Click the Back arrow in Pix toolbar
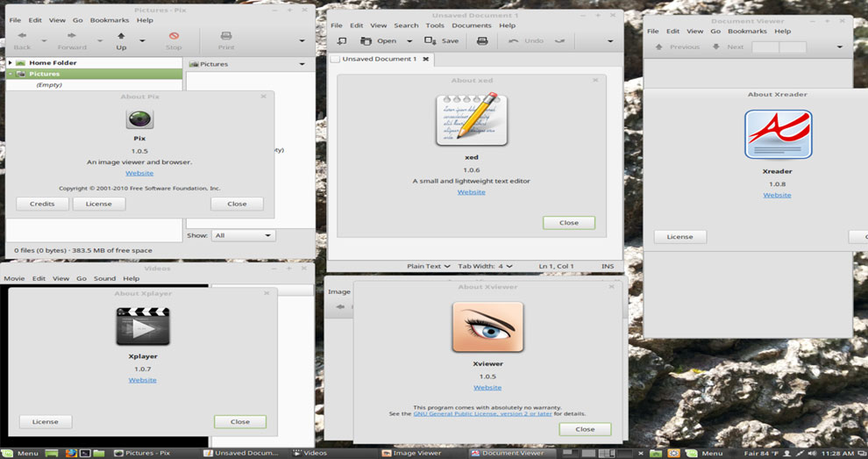868x459 pixels. (22, 36)
